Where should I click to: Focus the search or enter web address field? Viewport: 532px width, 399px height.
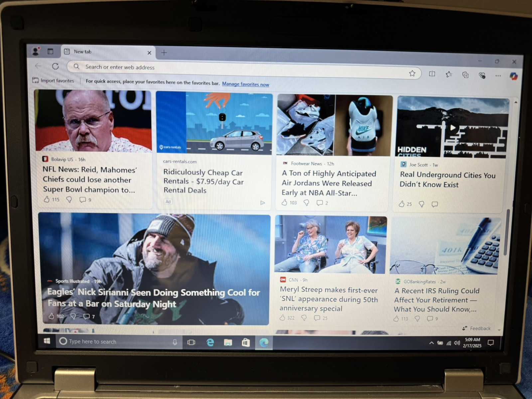click(x=244, y=69)
